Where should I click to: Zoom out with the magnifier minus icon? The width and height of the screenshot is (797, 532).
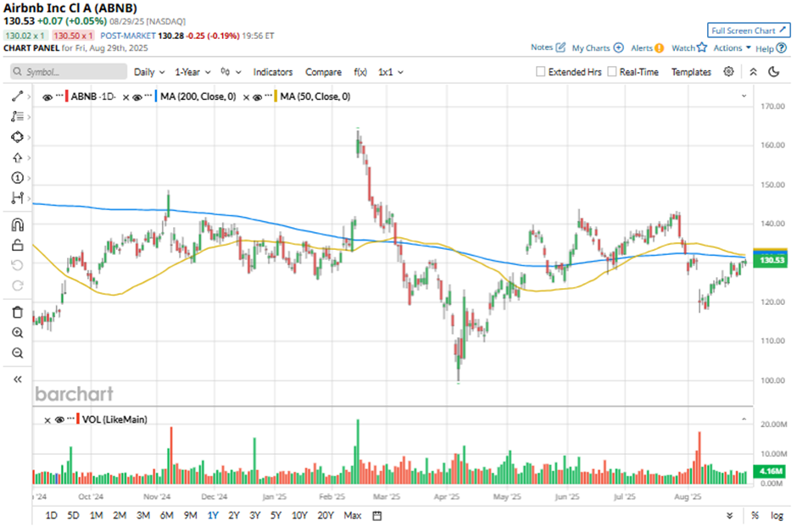pyautogui.click(x=17, y=352)
